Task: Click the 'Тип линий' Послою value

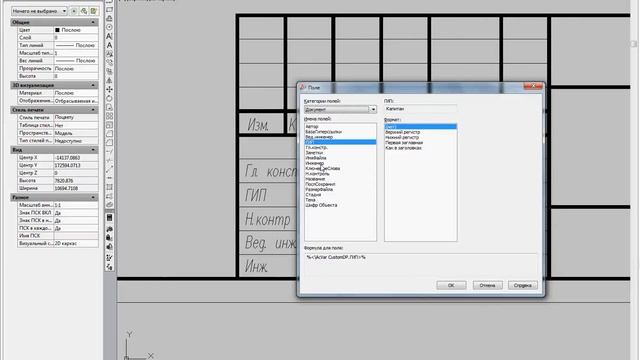Action: (76, 45)
